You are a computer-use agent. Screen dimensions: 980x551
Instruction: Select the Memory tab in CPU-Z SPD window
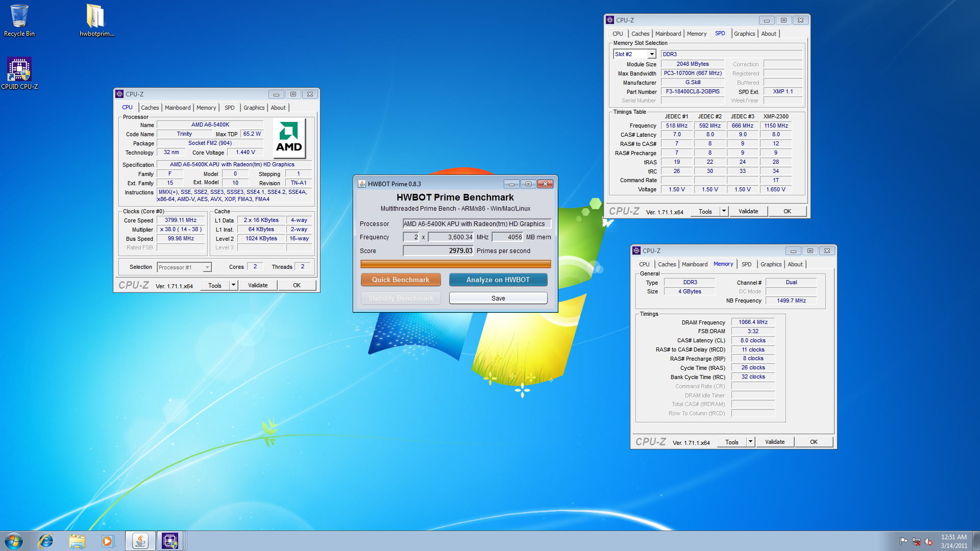[697, 34]
